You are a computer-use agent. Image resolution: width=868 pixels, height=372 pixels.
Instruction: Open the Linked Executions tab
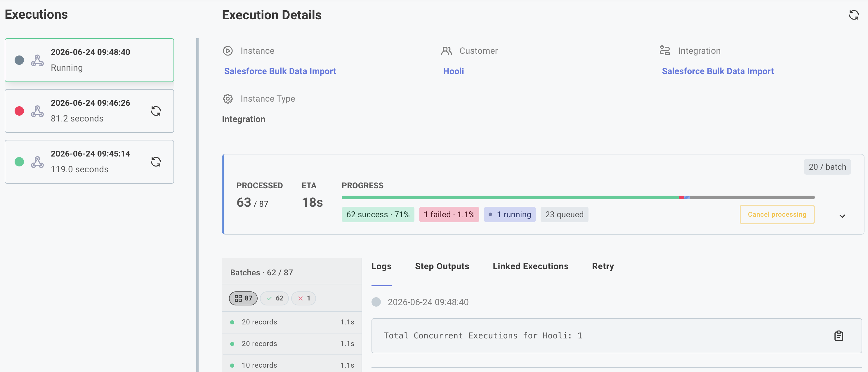click(x=530, y=266)
